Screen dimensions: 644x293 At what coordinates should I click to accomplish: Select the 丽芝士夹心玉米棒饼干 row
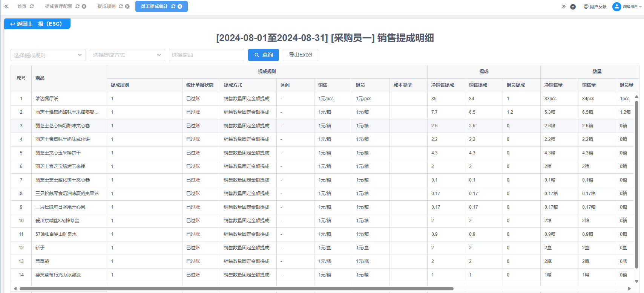[x=322, y=153]
